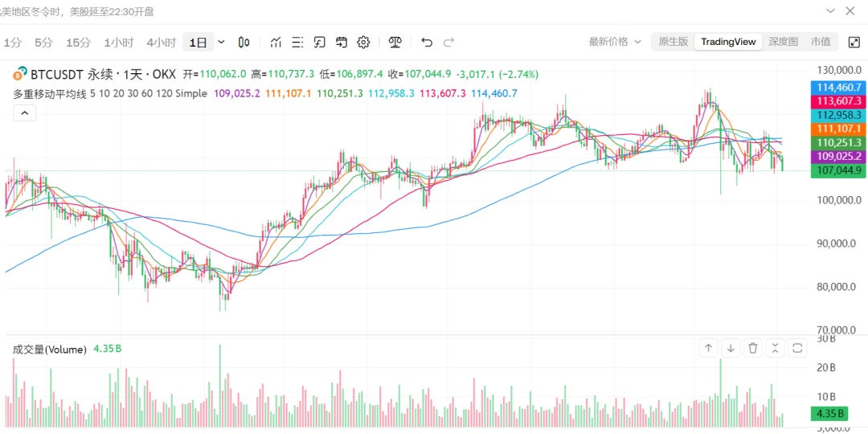Screen dimensions: 868x434
Task: Expand the timeframe dropdown next to 1日
Action: (222, 42)
